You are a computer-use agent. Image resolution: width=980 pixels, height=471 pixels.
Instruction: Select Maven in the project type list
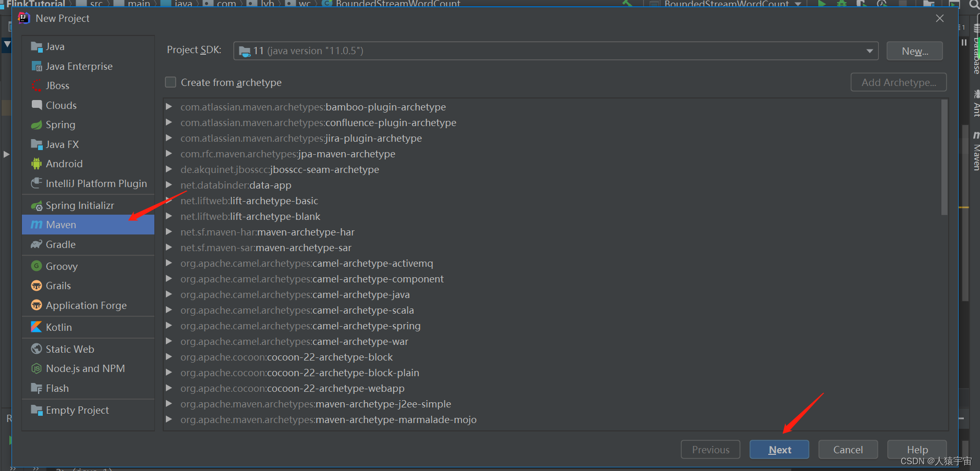(88, 225)
